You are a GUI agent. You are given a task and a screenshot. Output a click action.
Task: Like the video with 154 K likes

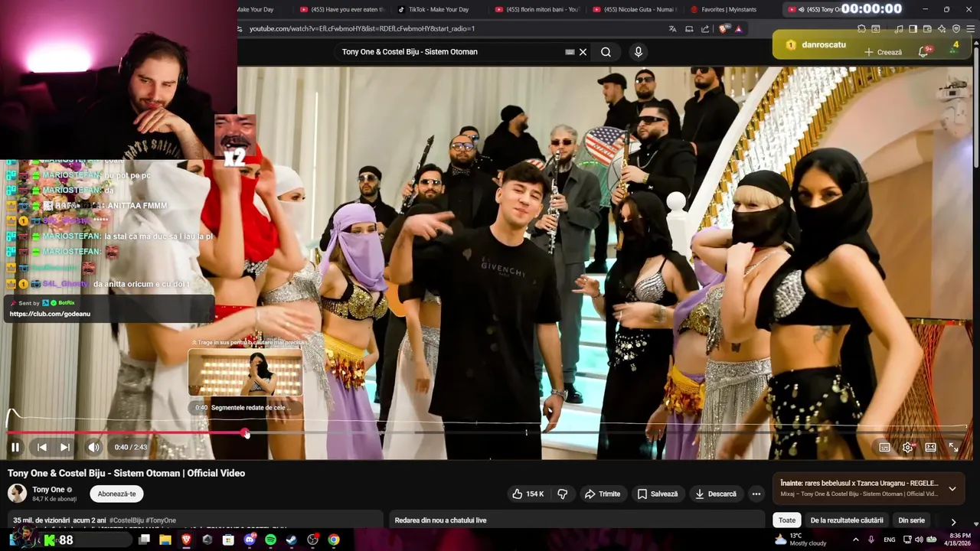tap(528, 494)
